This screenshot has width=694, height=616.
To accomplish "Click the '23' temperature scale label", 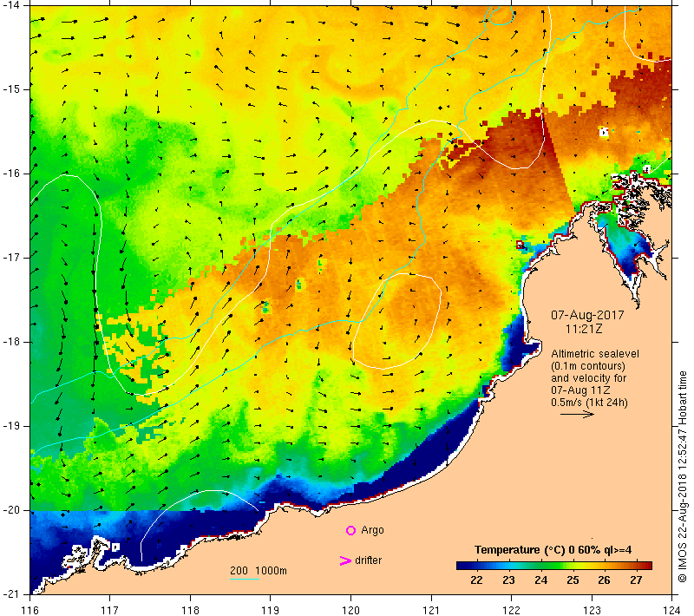I will coord(508,580).
